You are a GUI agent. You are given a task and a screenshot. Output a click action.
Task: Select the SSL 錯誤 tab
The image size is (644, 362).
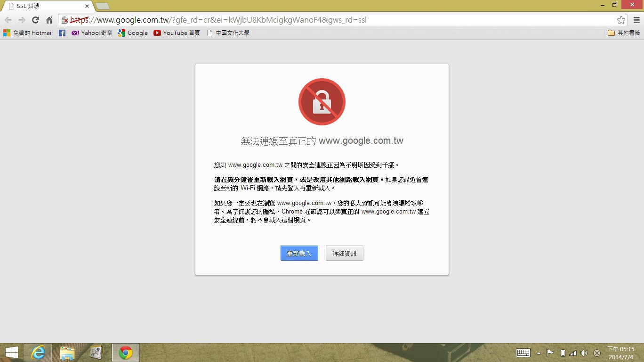point(47,6)
